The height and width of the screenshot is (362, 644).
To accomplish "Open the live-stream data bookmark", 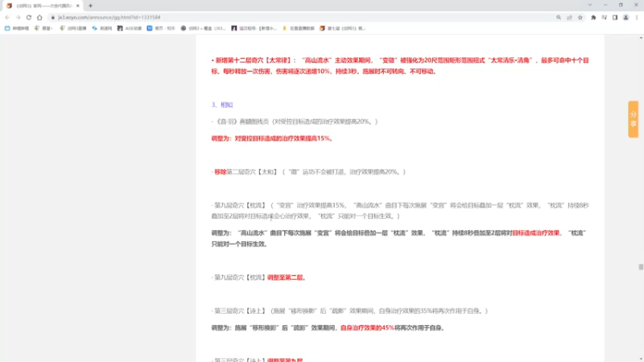I will [298, 28].
